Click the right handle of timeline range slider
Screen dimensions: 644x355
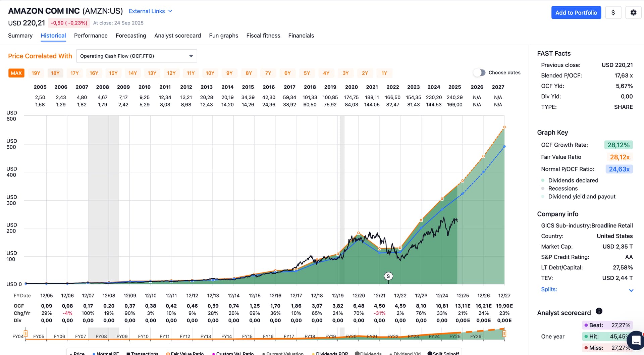[504, 334]
